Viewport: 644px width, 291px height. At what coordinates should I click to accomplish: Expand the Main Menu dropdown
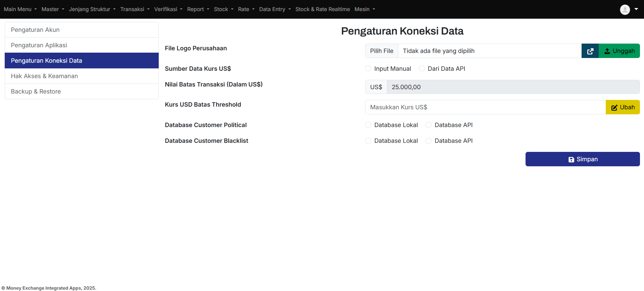click(20, 9)
